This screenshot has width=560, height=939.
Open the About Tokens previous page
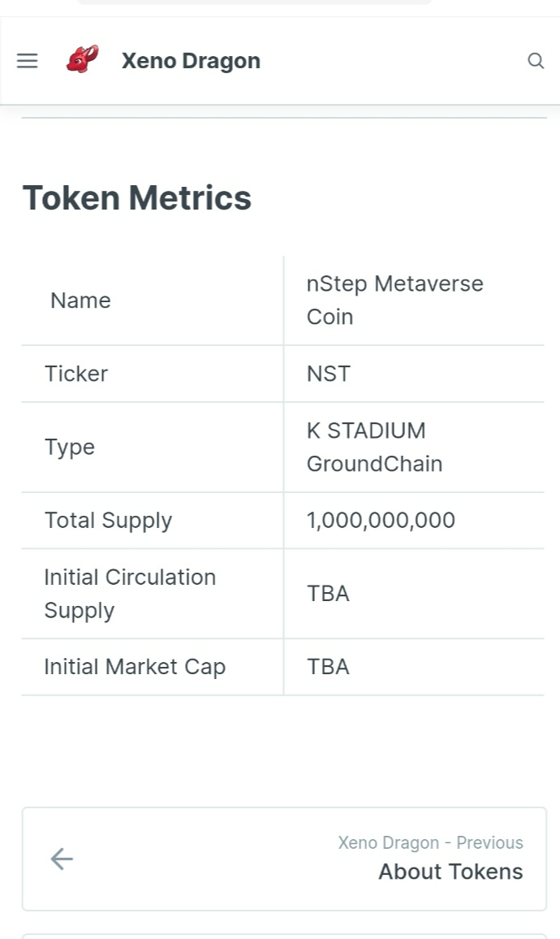pos(450,872)
